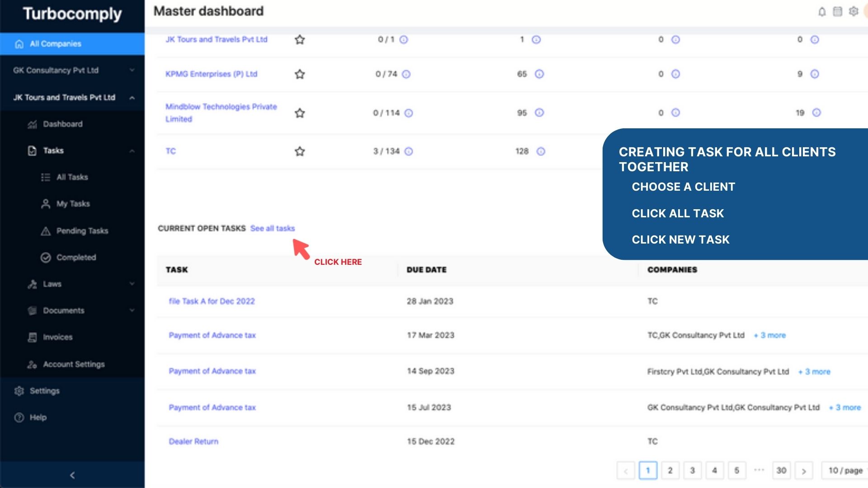Screen dimensions: 868x488
Task: Star JK Tours and Travels Pvt Ltd
Action: 299,40
